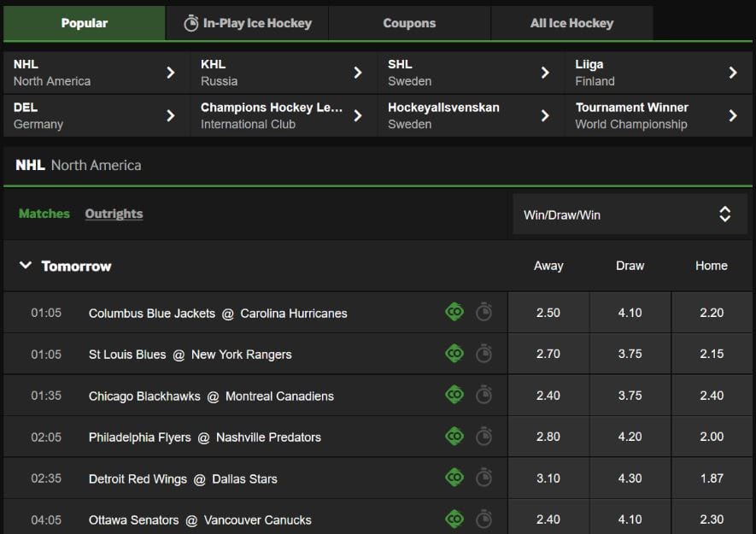Open Tournament Winner World Championship
Viewport: 756px width, 534px height.
659,116
